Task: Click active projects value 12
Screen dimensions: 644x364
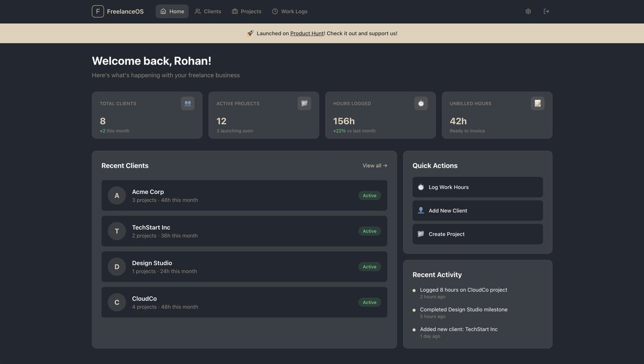Action: (222, 121)
